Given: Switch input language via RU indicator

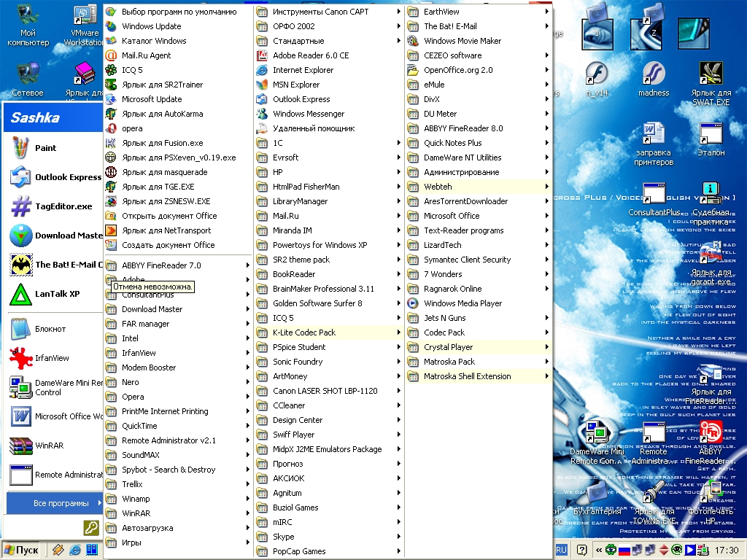Looking at the screenshot, I should click(x=561, y=550).
